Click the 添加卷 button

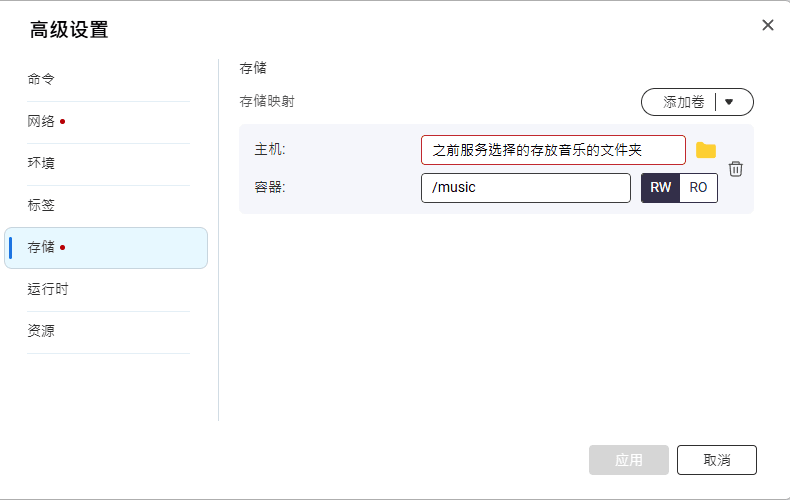(x=683, y=102)
